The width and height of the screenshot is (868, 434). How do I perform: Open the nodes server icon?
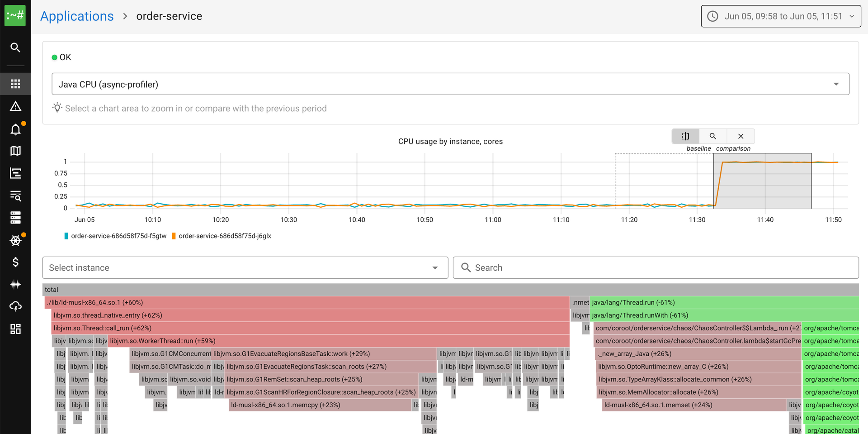[x=15, y=218]
